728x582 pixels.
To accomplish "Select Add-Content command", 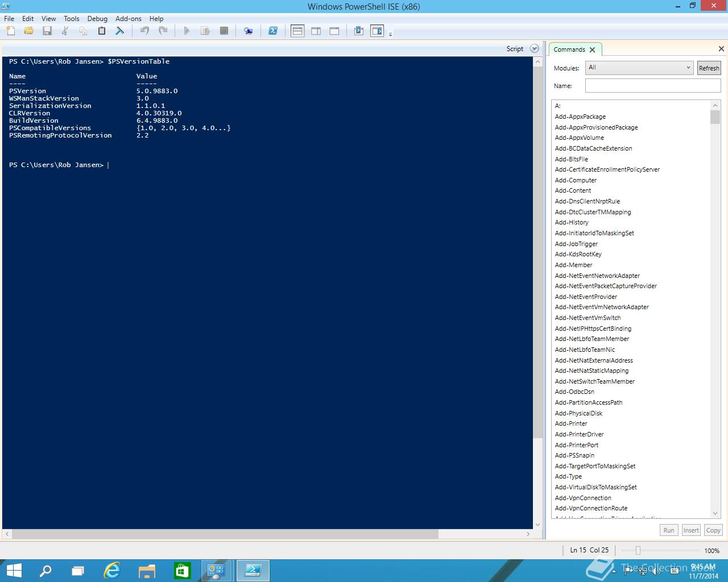I will tap(573, 190).
